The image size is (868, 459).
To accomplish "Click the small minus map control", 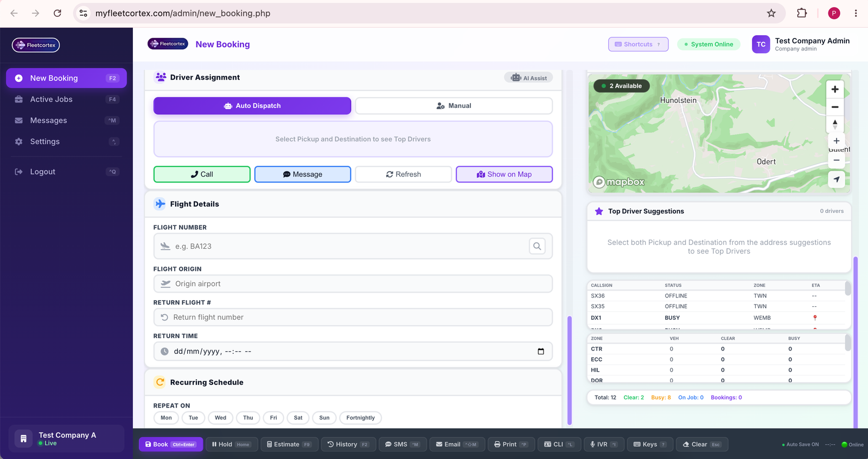I will [x=837, y=160].
